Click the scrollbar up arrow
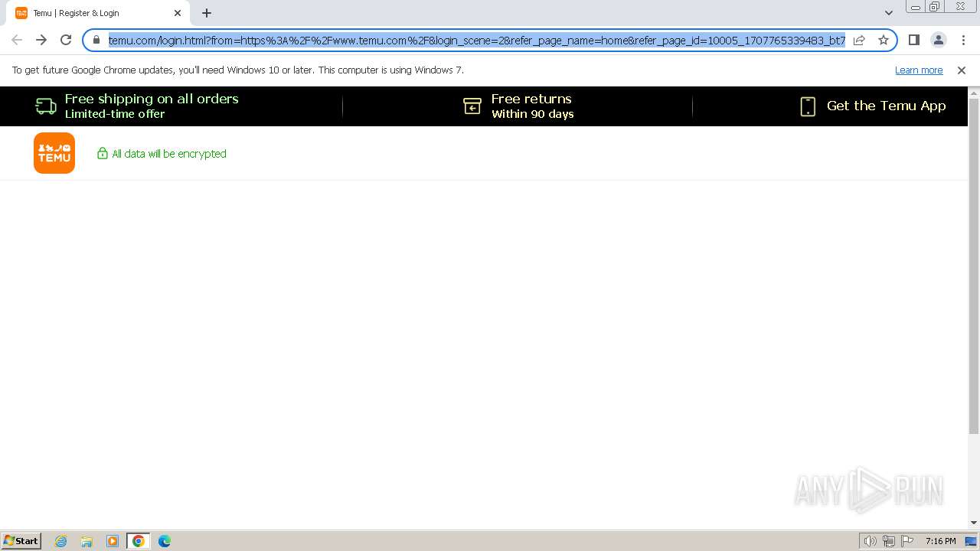 coord(974,93)
